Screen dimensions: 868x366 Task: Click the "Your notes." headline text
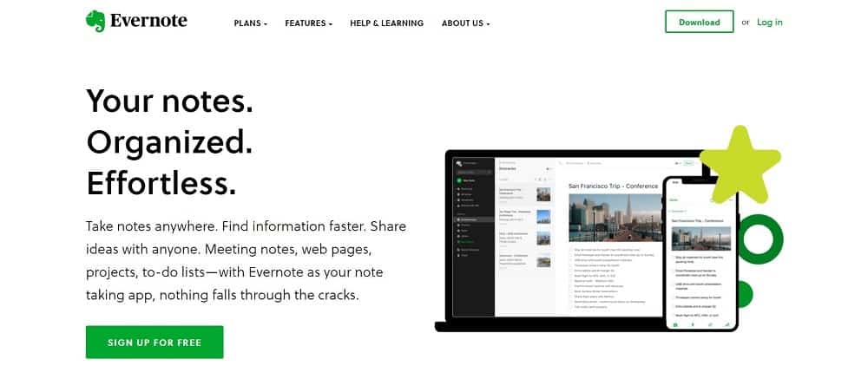169,100
